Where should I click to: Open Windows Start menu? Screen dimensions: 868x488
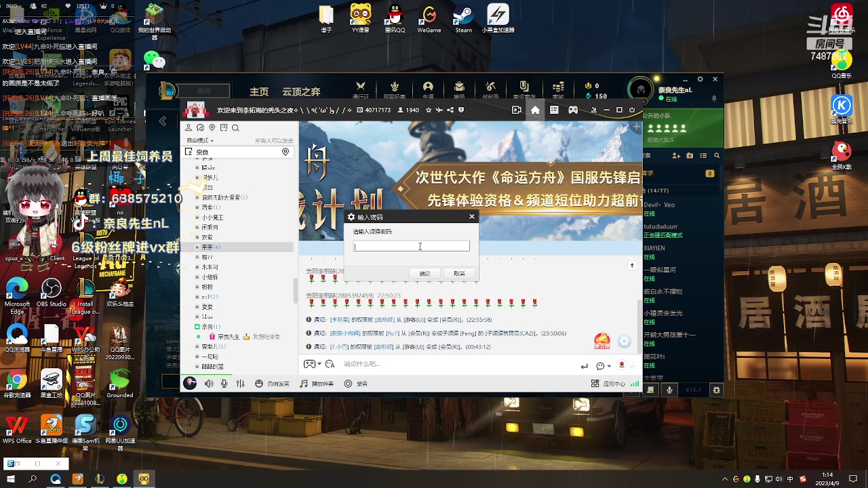pyautogui.click(x=11, y=479)
